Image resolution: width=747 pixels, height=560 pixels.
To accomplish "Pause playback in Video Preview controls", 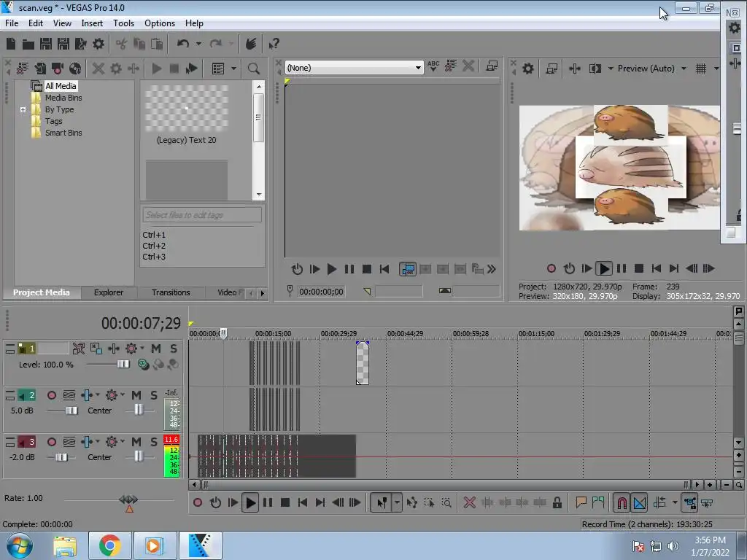I will [622, 268].
